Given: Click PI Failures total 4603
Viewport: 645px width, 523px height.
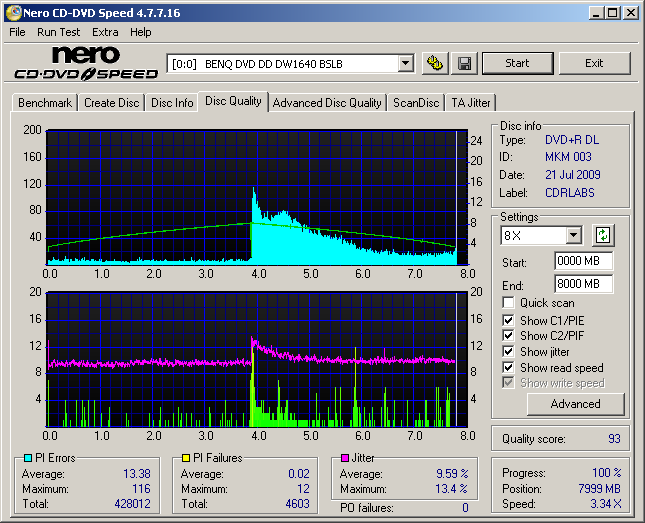Looking at the screenshot, I should (297, 504).
